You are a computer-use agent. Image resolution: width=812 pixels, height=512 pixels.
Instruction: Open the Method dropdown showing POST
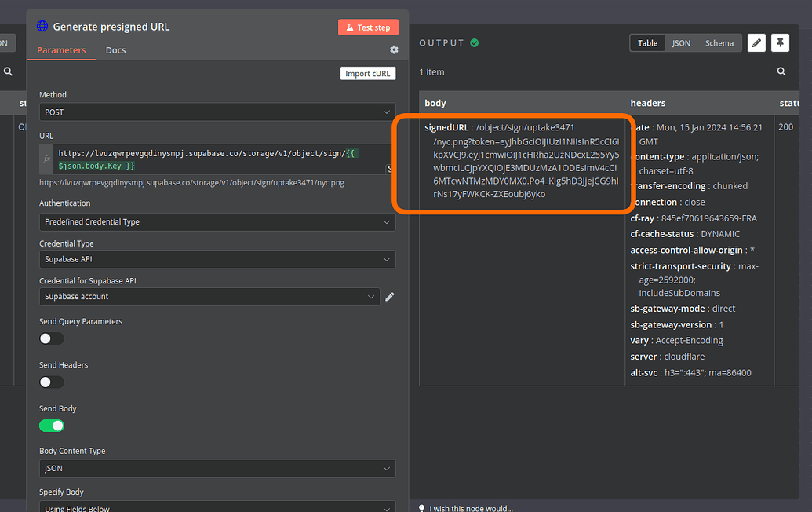pos(217,112)
